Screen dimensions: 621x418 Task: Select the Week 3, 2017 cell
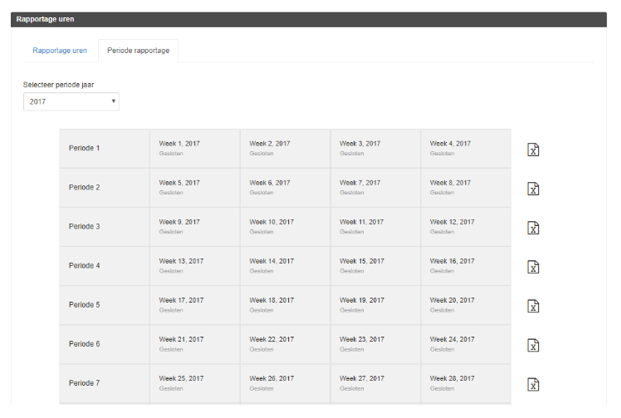coord(375,149)
